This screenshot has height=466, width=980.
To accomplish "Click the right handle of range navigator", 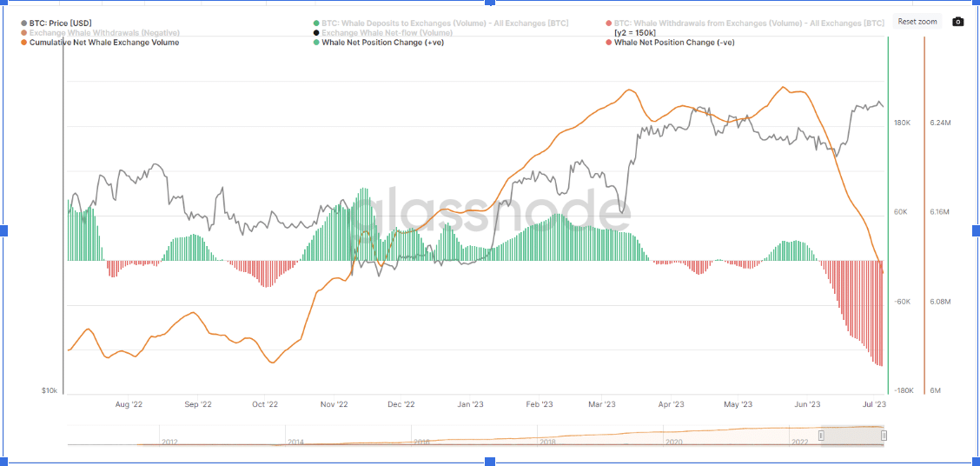I will coord(884,436).
